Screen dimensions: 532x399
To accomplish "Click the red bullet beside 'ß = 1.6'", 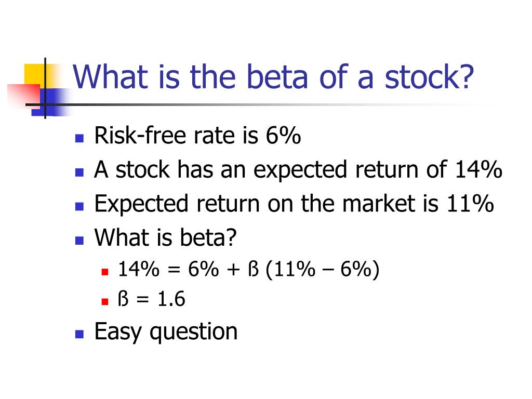I will point(105,302).
